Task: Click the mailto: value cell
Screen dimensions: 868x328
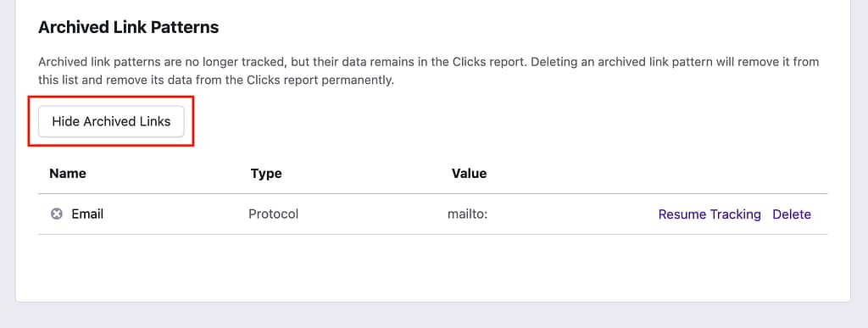Action: coord(467,214)
